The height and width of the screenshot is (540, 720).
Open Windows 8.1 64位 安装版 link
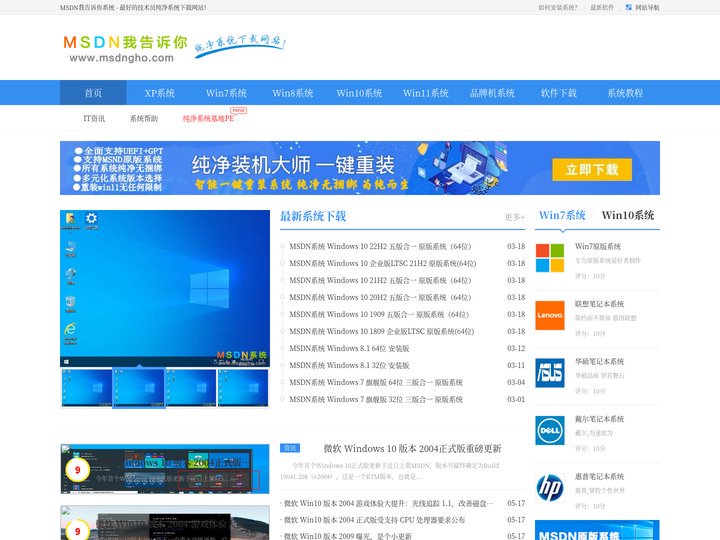[349, 349]
